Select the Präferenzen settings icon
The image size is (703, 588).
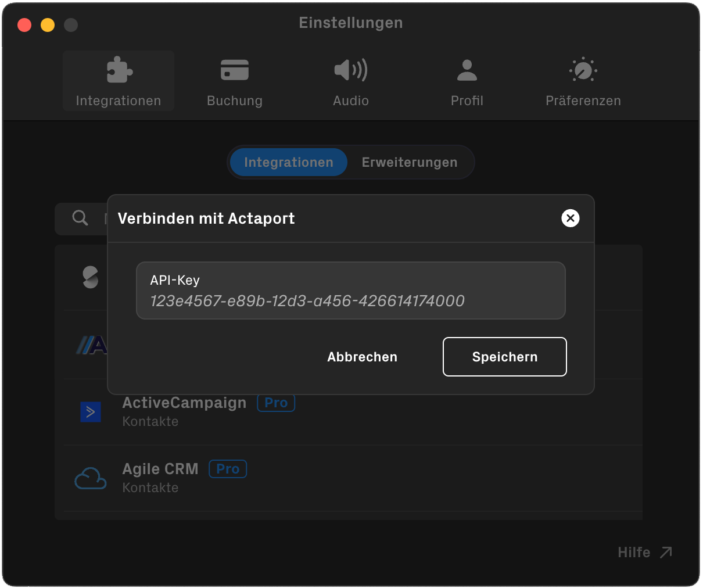pyautogui.click(x=583, y=69)
